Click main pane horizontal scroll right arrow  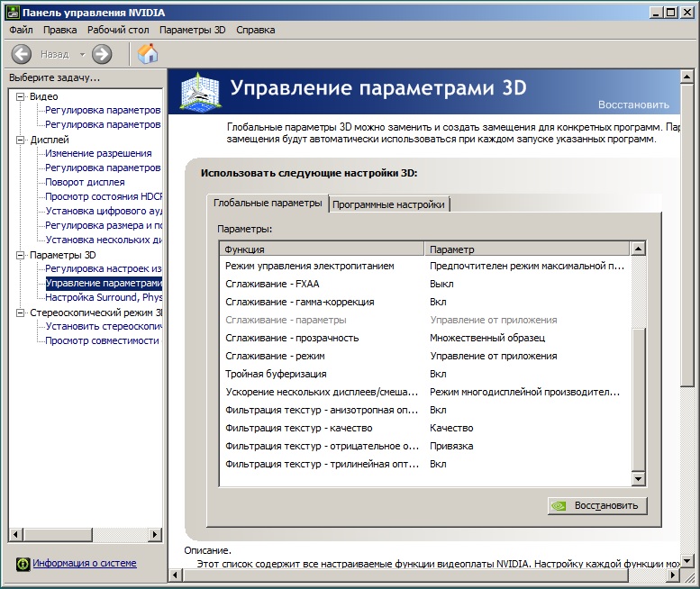click(673, 575)
